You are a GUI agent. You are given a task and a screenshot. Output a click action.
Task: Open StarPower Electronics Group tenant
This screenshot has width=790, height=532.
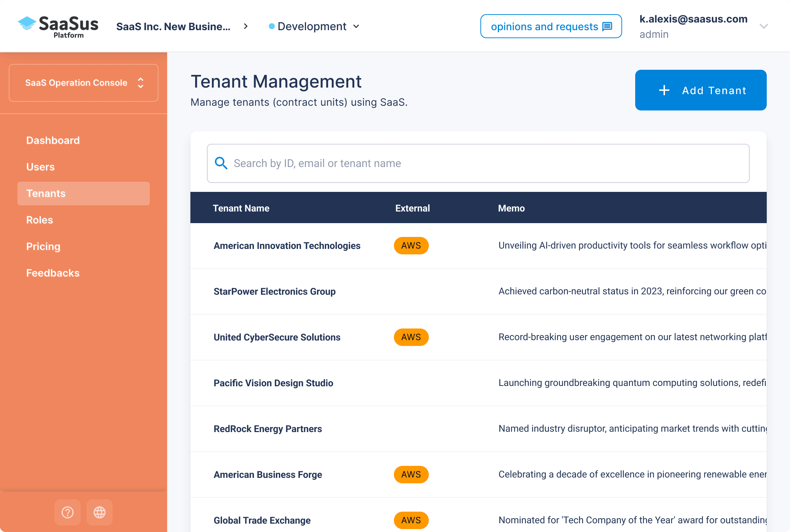click(274, 291)
